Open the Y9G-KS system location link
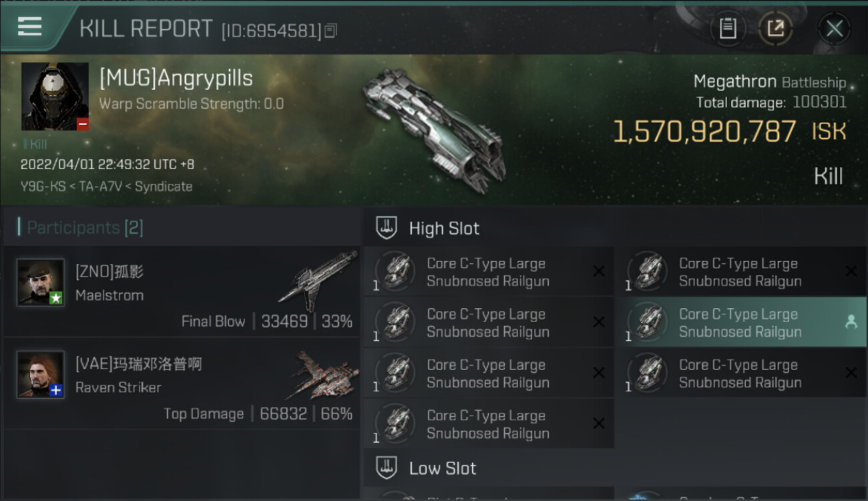This screenshot has width=868, height=501. tap(40, 186)
